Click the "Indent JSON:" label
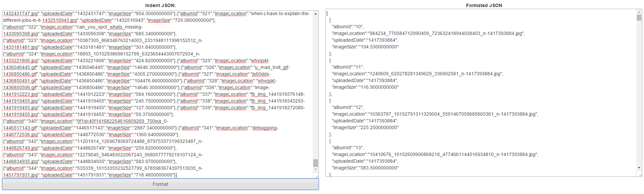The height and width of the screenshot is (194, 644). [x=160, y=5]
